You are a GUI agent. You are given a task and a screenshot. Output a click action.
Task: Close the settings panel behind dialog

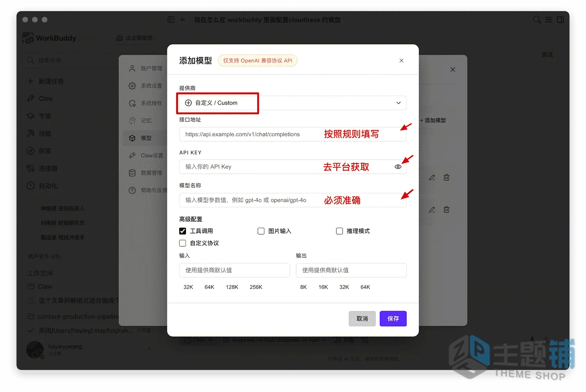pos(453,69)
